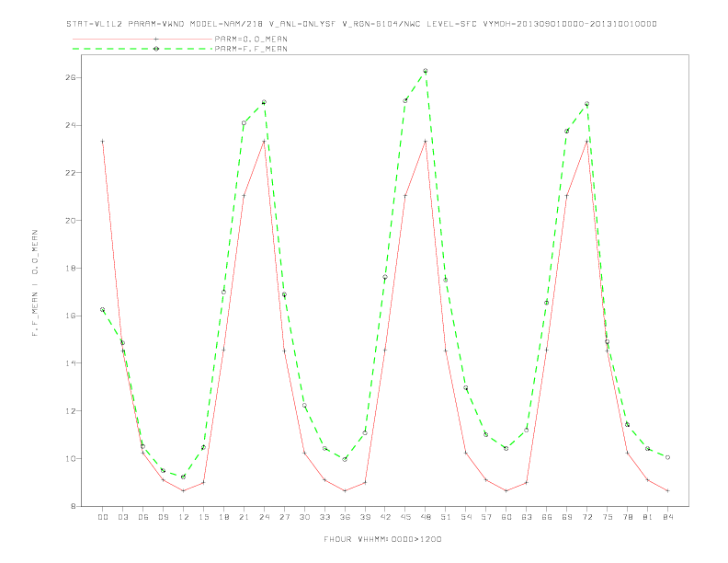Screen dimensions: 728x563
Task: Click the F.F_MEAN | O.O_MEAN y-axis title
Action: [x=35, y=283]
